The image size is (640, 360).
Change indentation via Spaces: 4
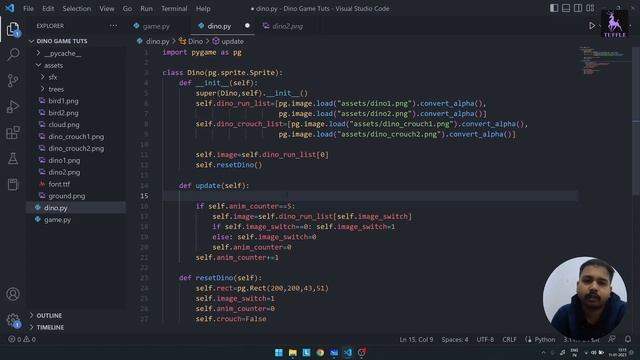[x=455, y=339]
